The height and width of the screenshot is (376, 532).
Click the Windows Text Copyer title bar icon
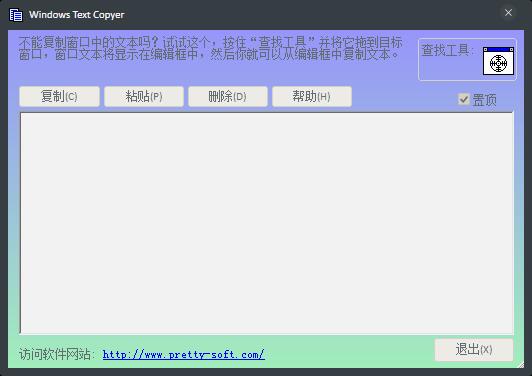pos(16,15)
